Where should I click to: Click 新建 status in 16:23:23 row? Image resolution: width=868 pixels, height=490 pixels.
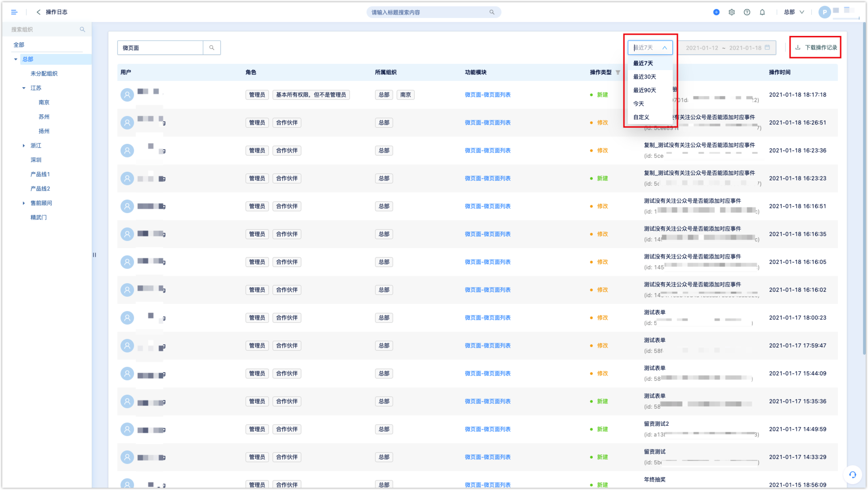click(x=602, y=178)
